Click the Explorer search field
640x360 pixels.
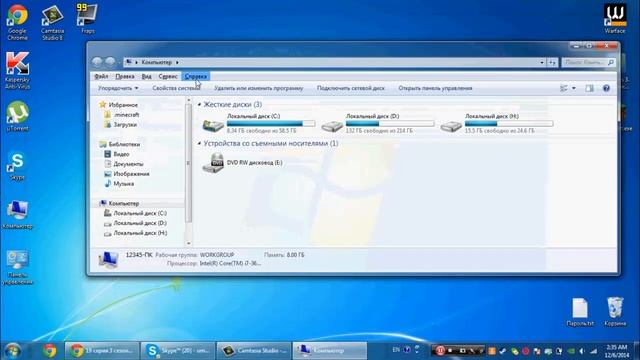click(x=588, y=62)
